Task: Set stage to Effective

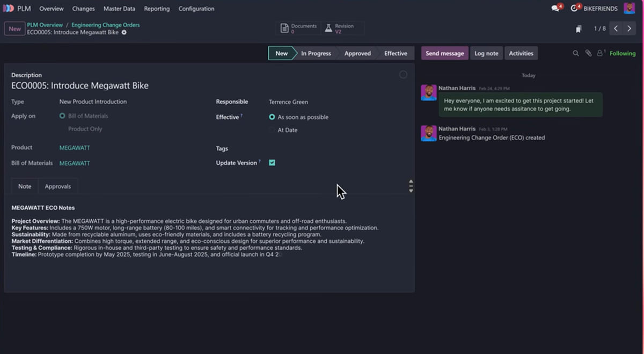Action: 396,53
